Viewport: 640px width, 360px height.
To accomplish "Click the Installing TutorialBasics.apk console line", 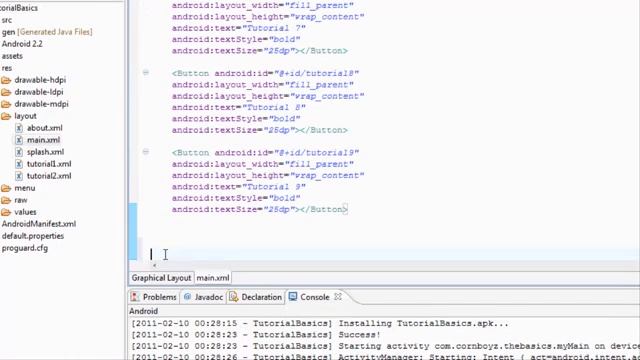I will (x=320, y=324).
